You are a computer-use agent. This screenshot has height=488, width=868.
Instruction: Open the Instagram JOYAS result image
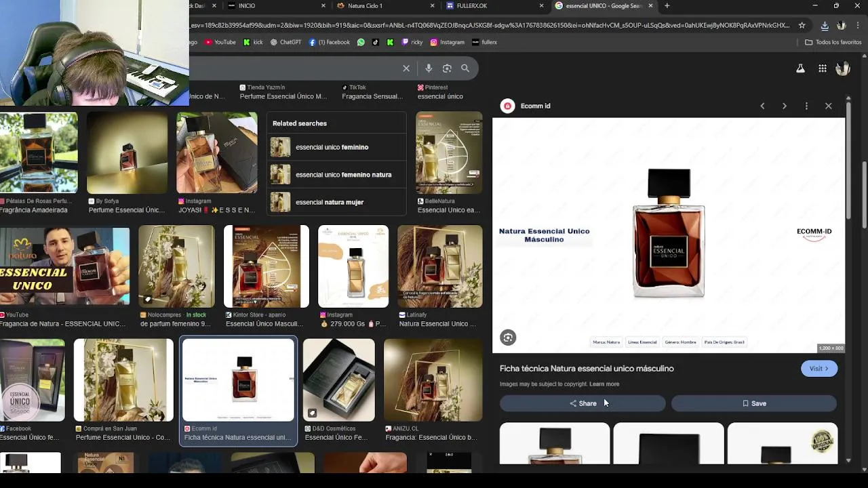click(x=217, y=153)
